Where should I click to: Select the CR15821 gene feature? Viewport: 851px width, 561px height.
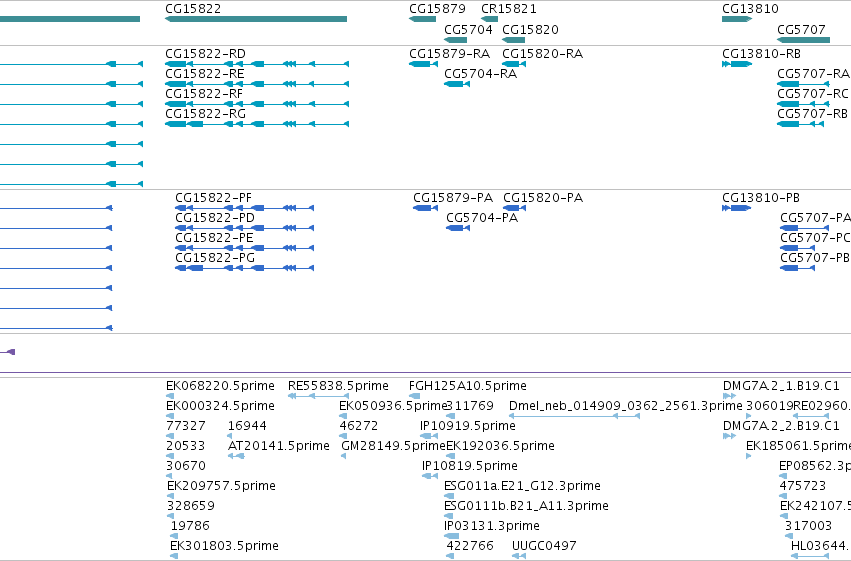pos(490,19)
